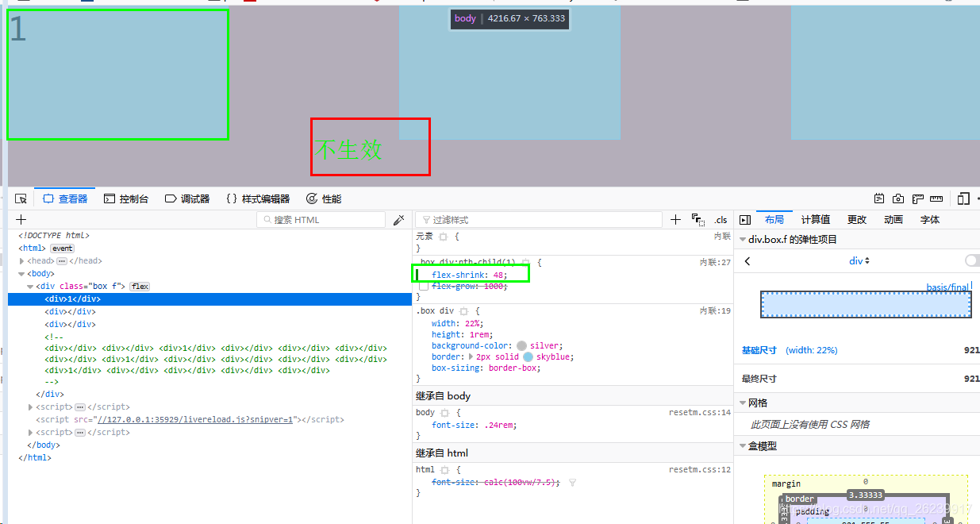Click the toolbox notes icon
The width and height of the screenshot is (980, 524).
[x=879, y=199]
